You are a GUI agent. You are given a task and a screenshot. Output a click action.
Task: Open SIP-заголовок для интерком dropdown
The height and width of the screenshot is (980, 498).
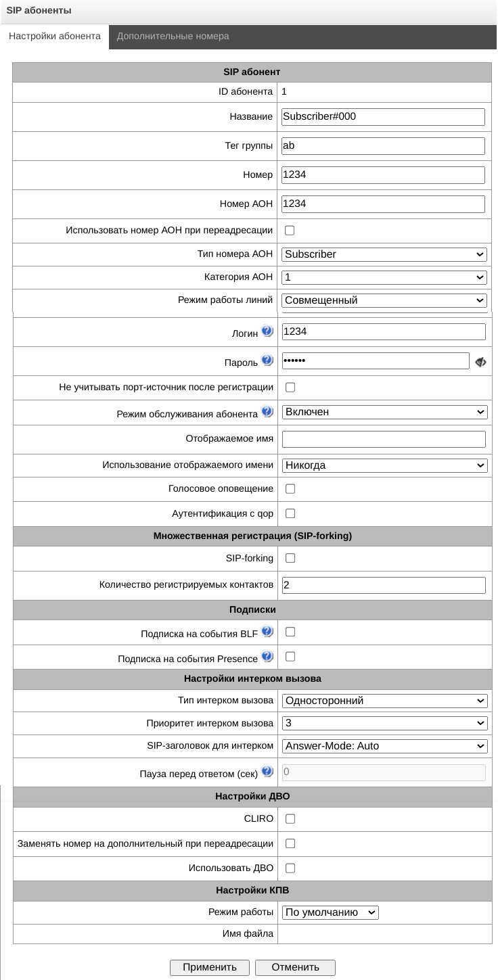click(x=384, y=746)
